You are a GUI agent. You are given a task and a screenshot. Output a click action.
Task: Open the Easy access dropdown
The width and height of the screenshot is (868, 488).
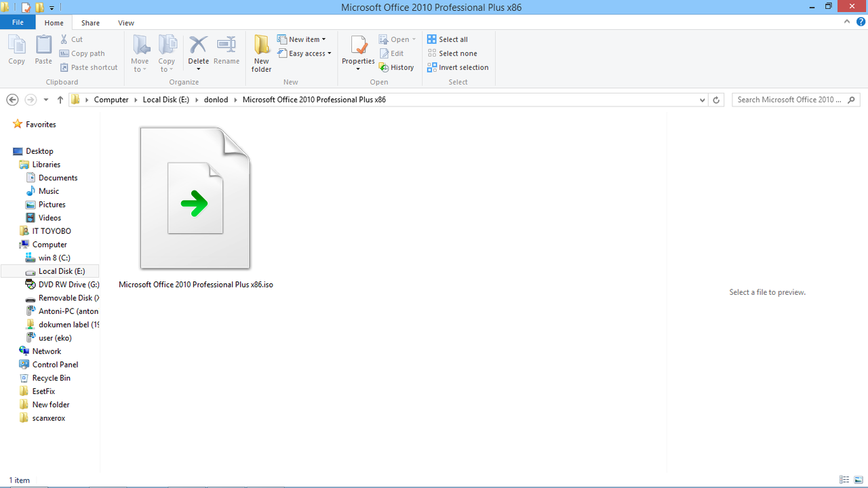(304, 54)
